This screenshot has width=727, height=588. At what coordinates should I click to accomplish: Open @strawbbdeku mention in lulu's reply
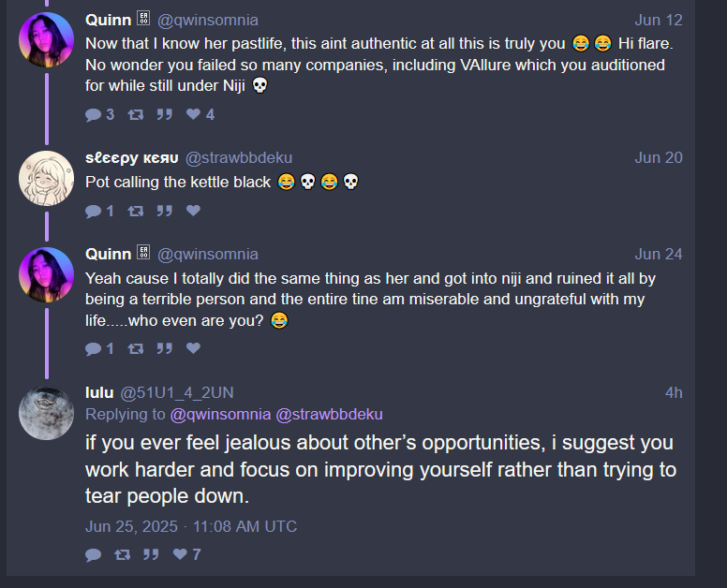329,414
